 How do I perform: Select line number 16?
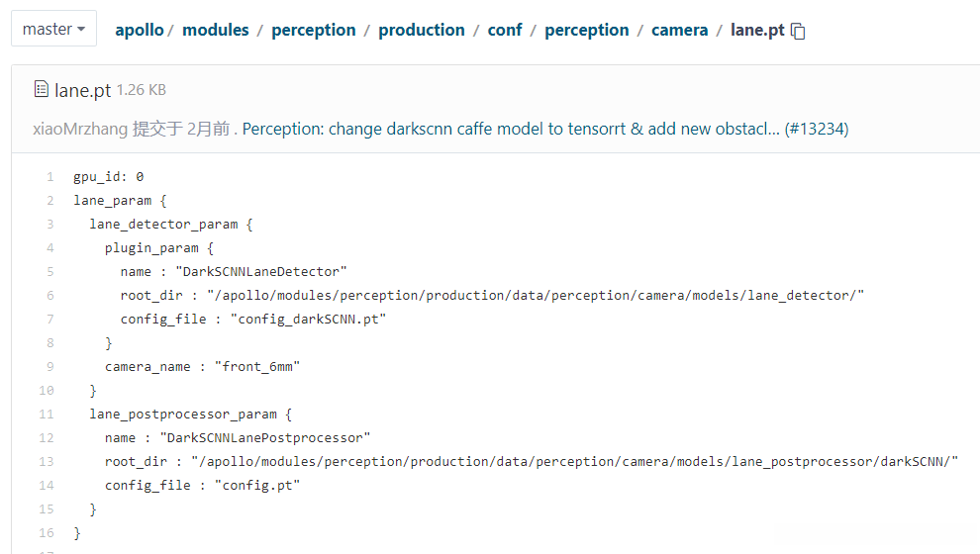pyautogui.click(x=47, y=533)
